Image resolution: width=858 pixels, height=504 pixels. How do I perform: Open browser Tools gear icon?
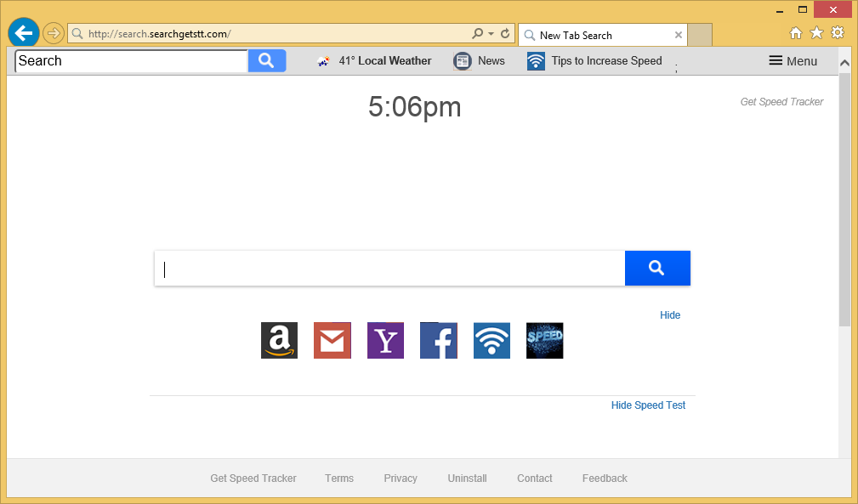coord(838,33)
